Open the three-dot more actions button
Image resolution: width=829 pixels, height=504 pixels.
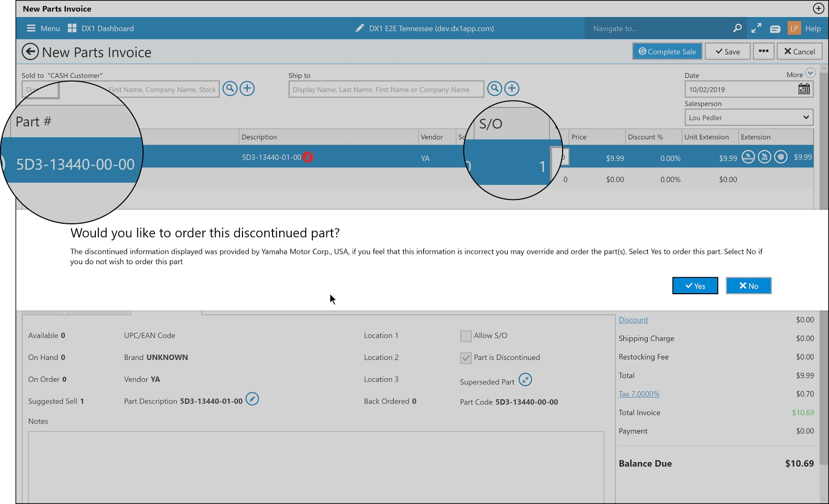764,51
